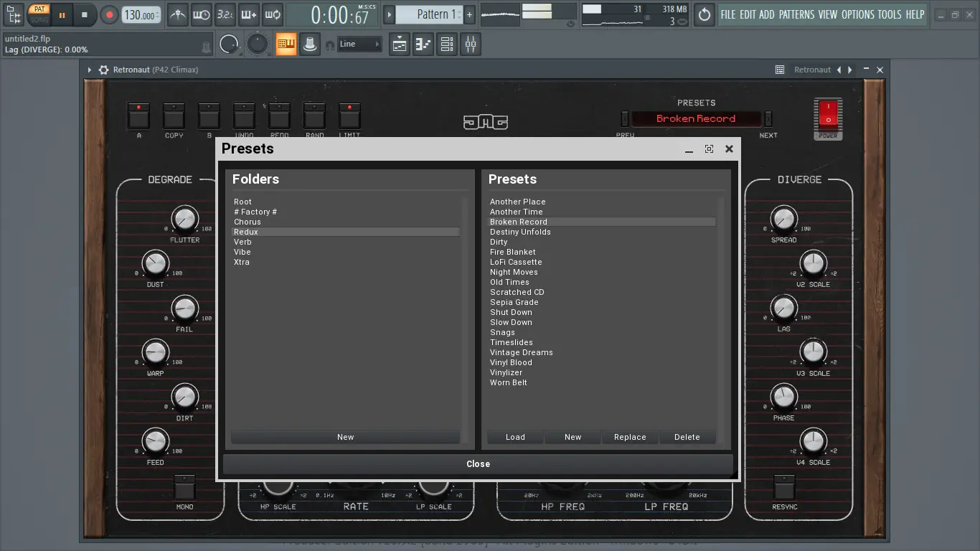Click the grid icon left of Retronaut preset name
Screen dimensions: 980x551
pyautogui.click(x=780, y=70)
